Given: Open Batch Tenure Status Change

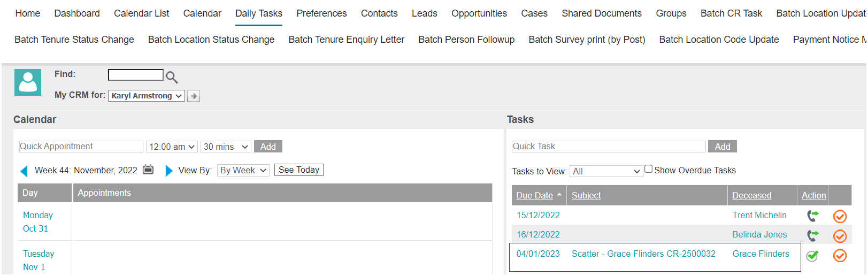Looking at the screenshot, I should (74, 40).
